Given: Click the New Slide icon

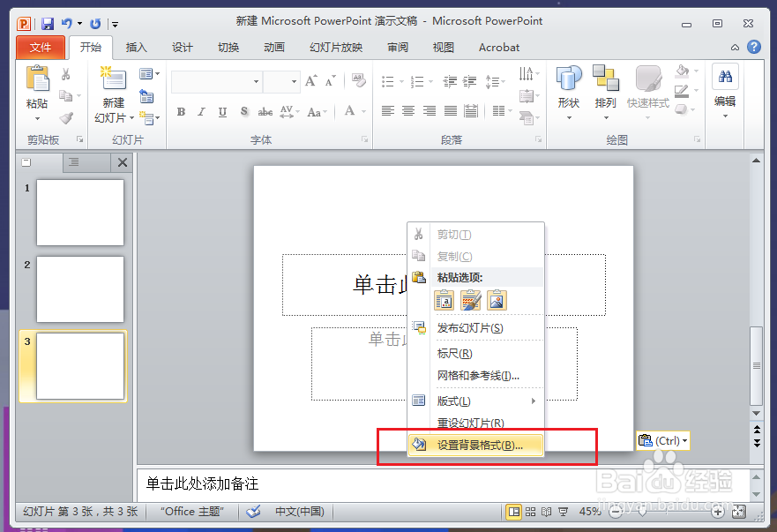Looking at the screenshot, I should 114,79.
